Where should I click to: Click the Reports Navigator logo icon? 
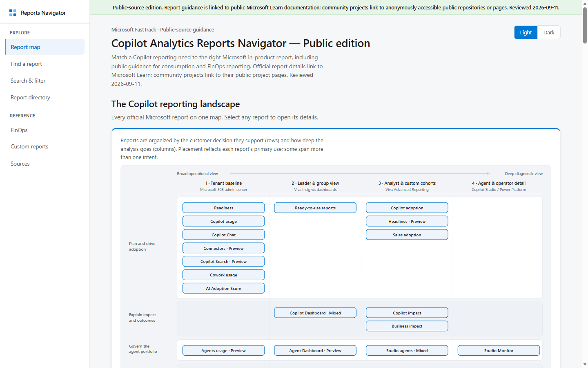click(x=13, y=13)
